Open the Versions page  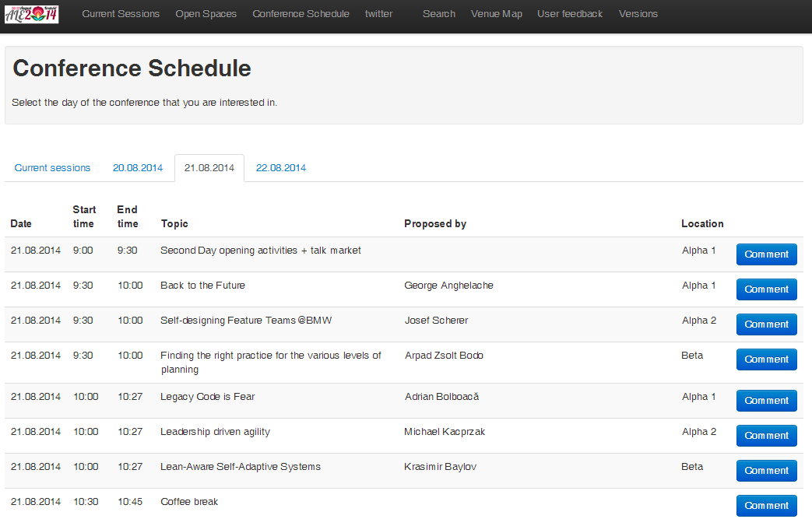click(x=638, y=14)
